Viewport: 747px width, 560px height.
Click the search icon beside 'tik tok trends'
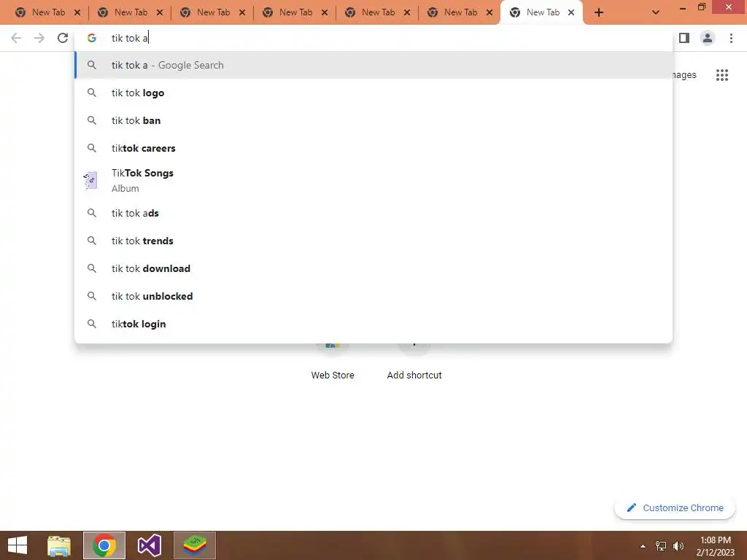(x=92, y=241)
